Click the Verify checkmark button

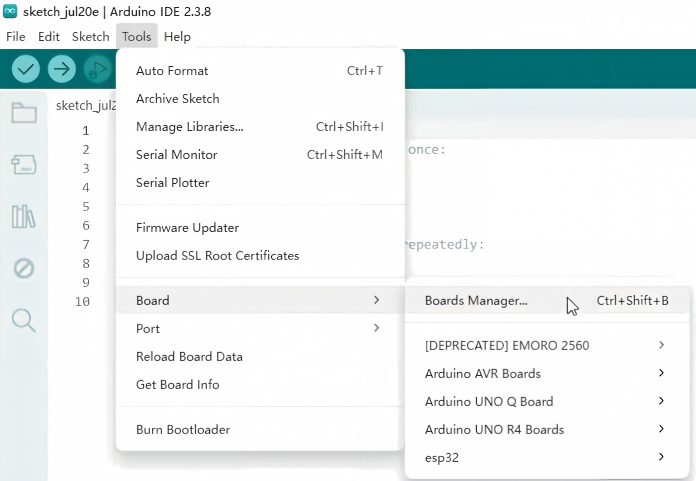pyautogui.click(x=26, y=69)
